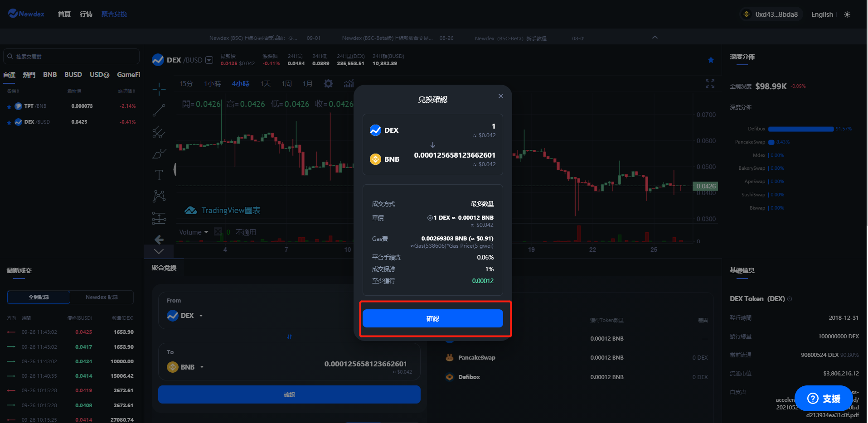Image resolution: width=868 pixels, height=423 pixels.
Task: Open the From DEX token dropdown
Action: (x=185, y=316)
